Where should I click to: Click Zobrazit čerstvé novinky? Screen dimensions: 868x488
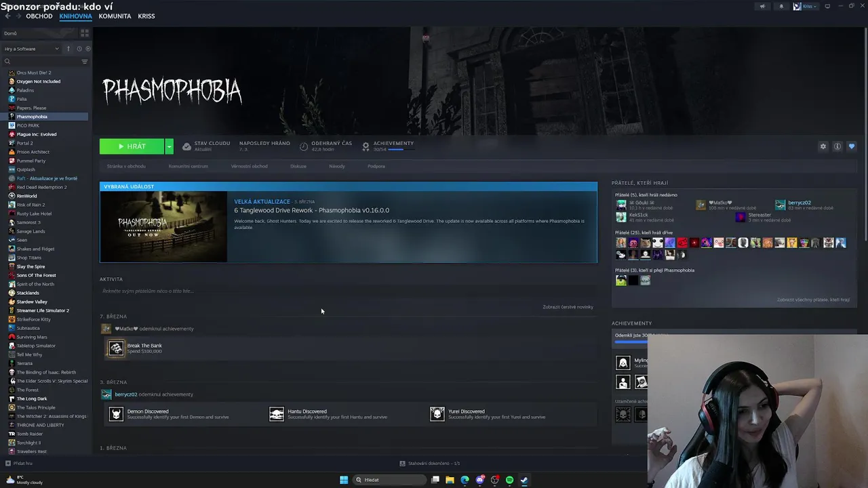point(568,307)
